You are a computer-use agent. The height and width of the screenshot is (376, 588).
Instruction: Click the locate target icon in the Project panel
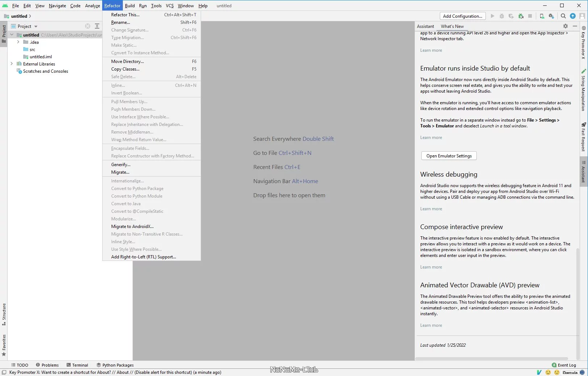pos(88,26)
